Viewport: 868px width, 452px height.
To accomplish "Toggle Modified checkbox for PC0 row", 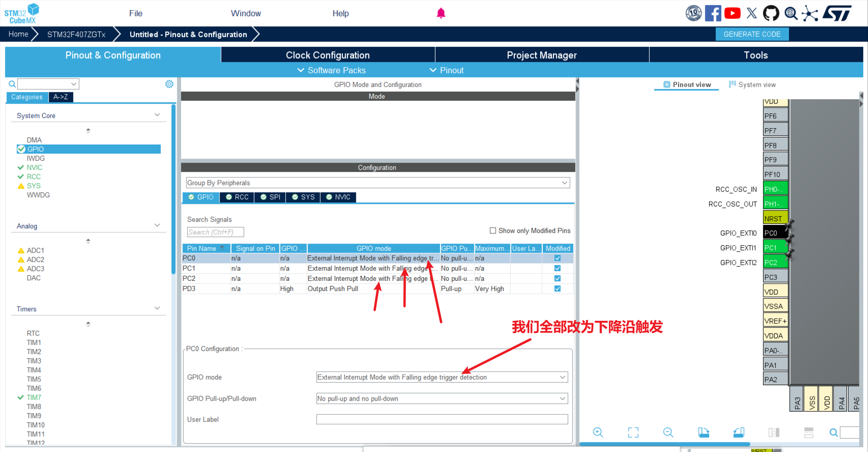I will tap(557, 258).
